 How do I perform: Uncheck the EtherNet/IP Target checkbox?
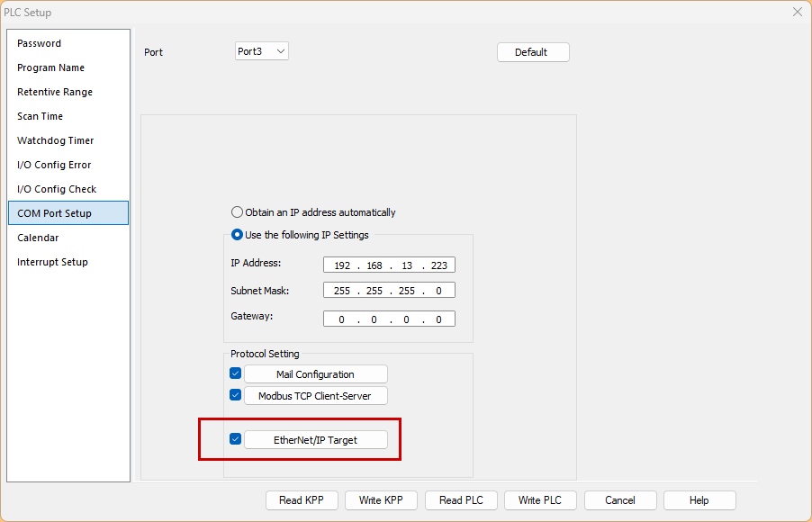(x=235, y=439)
